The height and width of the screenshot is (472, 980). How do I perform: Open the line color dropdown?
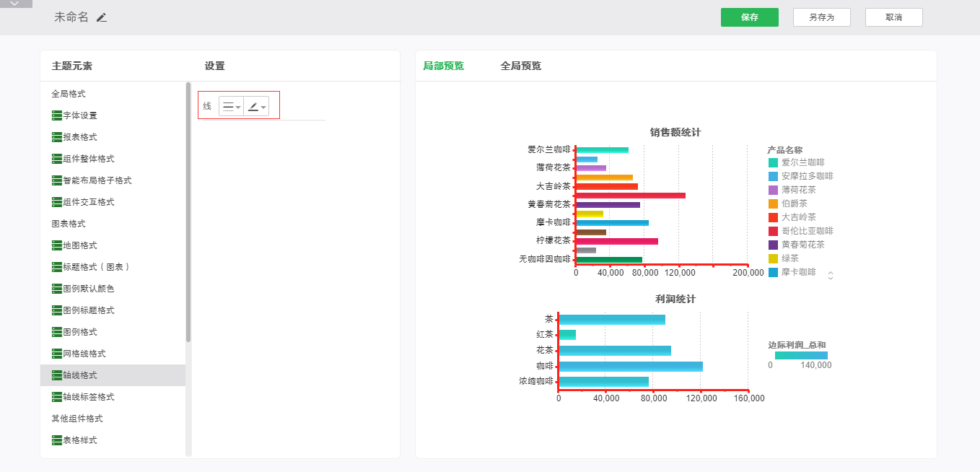(x=256, y=107)
